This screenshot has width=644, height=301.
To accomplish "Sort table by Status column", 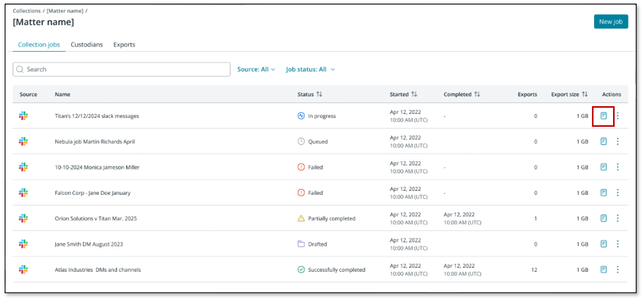I will pos(319,94).
